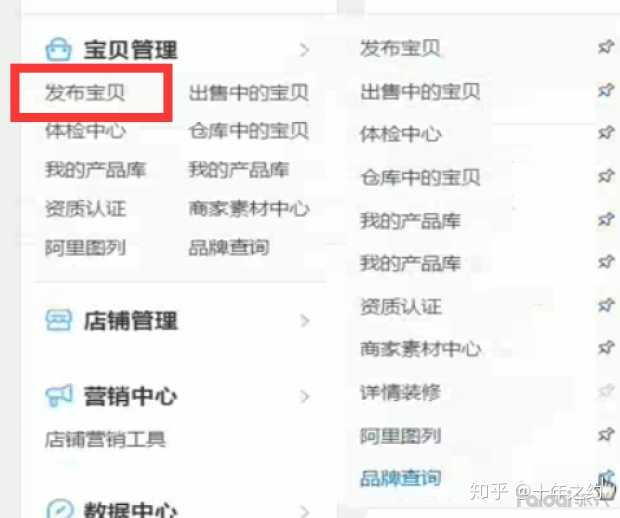The image size is (620, 518).
Task: Pin 仓库中的宝贝 using its pushpin icon
Action: [x=606, y=176]
